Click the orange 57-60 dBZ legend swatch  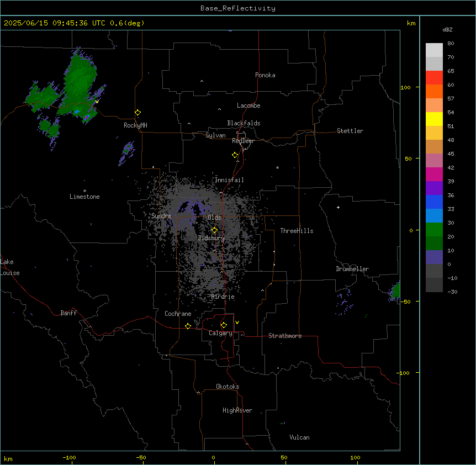pos(434,91)
